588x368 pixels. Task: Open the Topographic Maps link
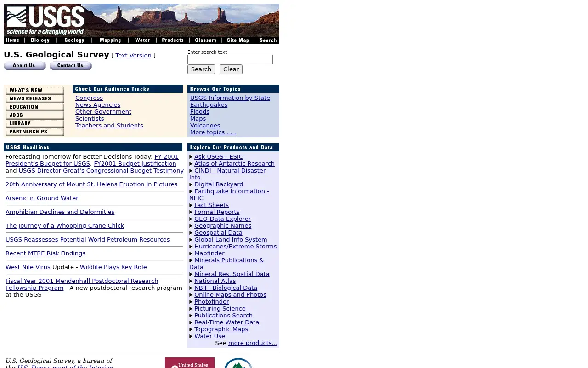tap(221, 329)
